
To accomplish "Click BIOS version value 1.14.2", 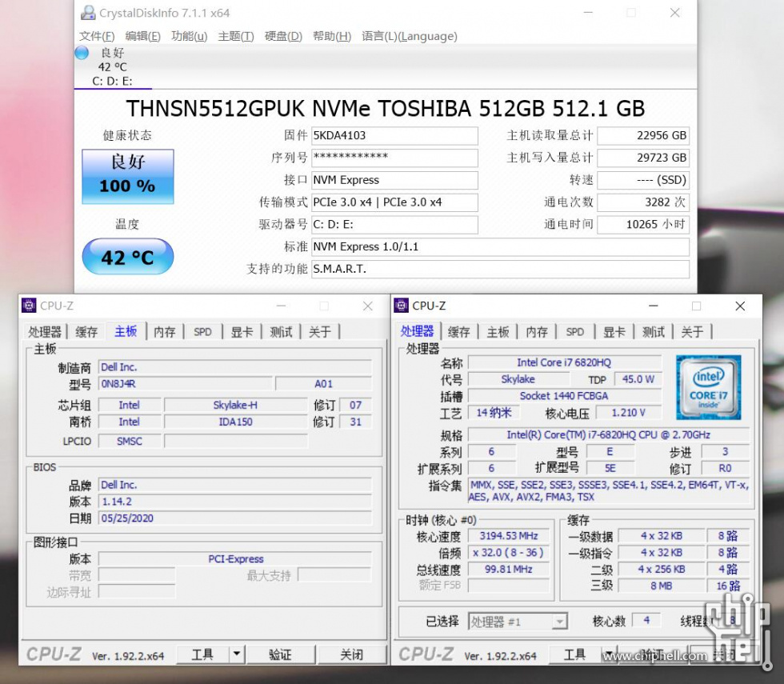I will [235, 502].
